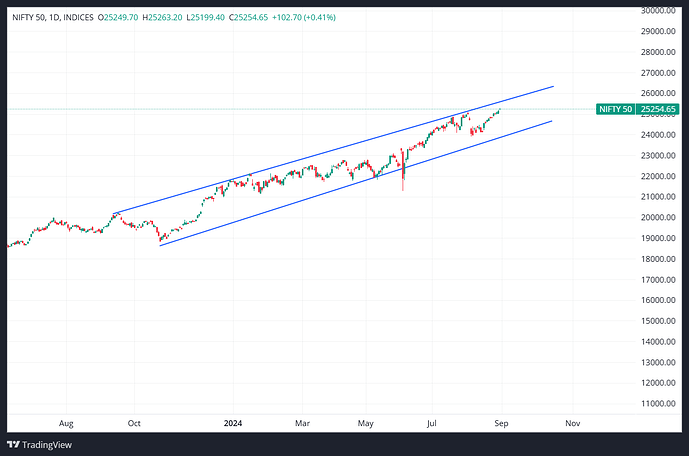Click the NIFTY 50, 1D, INDICES title
689x456 pixels.
point(53,18)
